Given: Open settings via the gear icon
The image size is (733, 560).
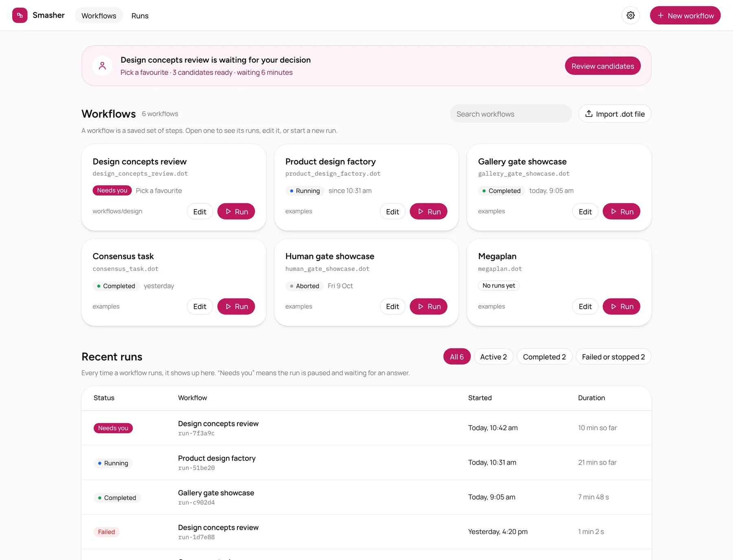Looking at the screenshot, I should pyautogui.click(x=630, y=15).
